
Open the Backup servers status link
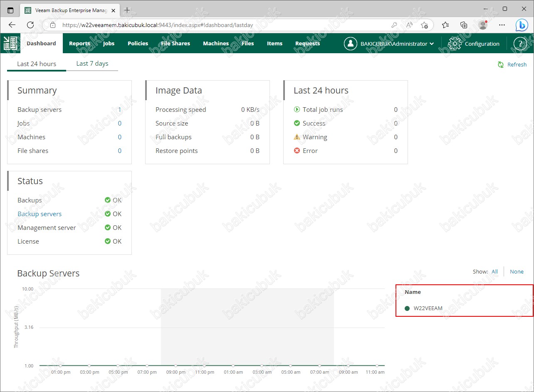(x=40, y=214)
